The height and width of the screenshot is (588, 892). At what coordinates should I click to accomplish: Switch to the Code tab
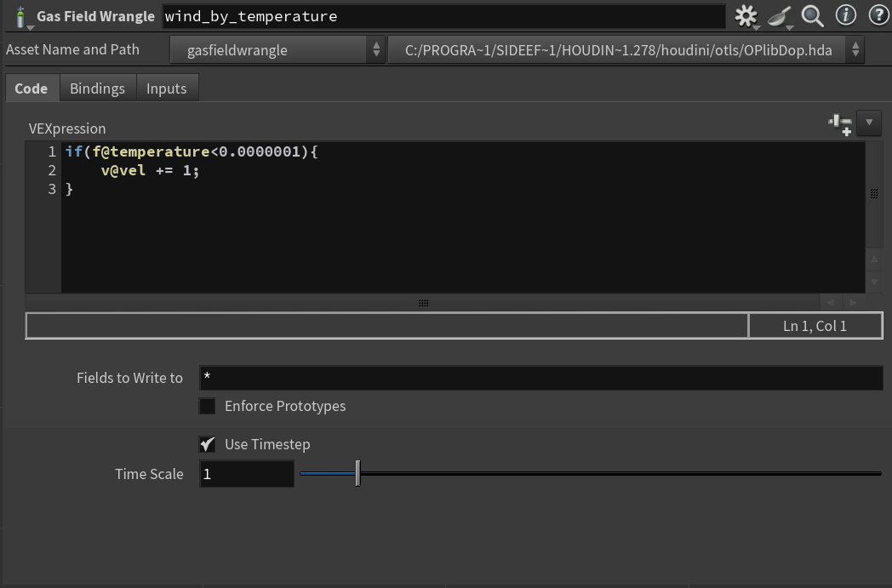point(31,88)
